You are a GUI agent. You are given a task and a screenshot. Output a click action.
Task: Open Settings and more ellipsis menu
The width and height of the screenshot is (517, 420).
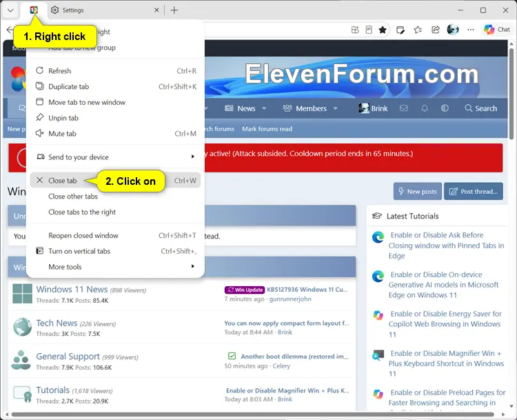(471, 30)
